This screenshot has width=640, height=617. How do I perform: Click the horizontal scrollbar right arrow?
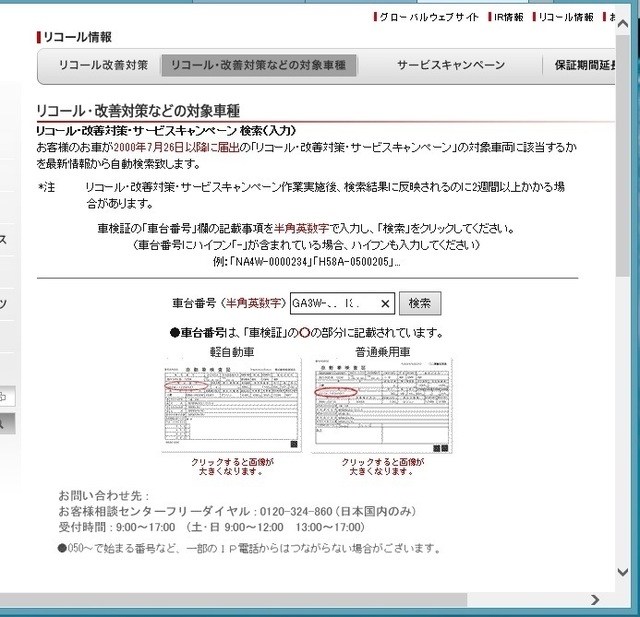tap(595, 599)
